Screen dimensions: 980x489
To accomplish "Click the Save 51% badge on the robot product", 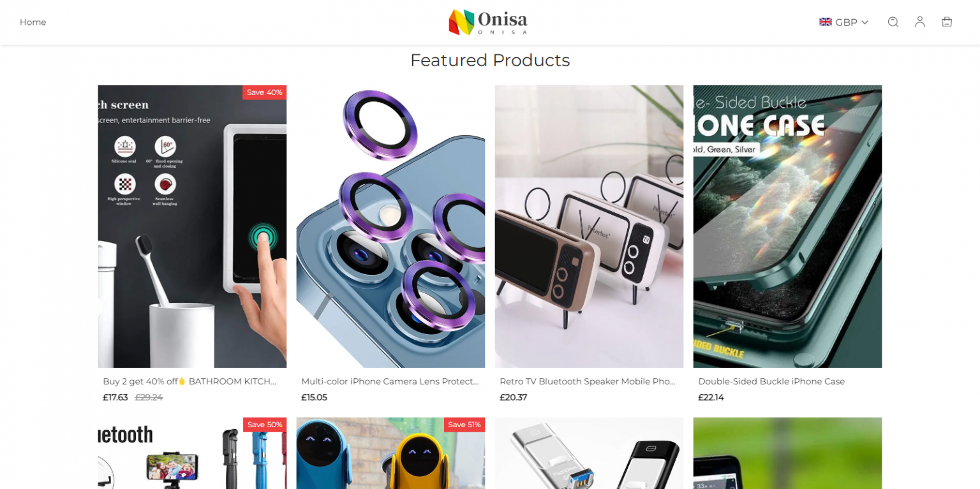I will click(464, 425).
